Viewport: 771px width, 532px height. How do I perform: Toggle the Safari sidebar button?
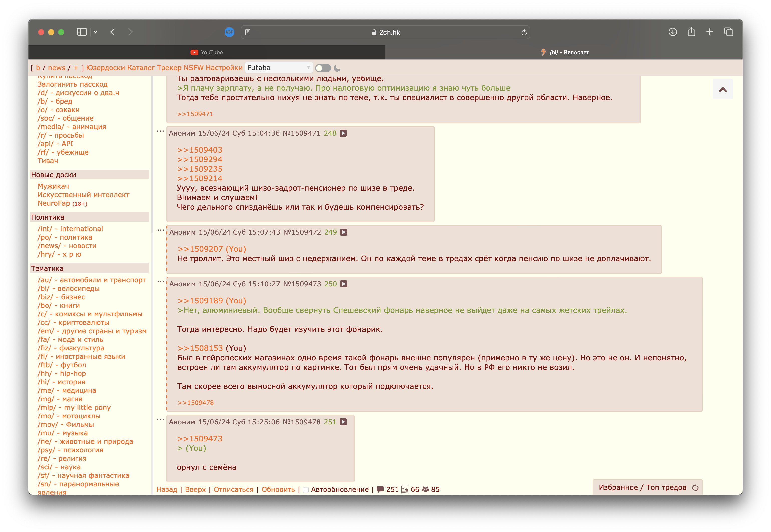(x=82, y=32)
